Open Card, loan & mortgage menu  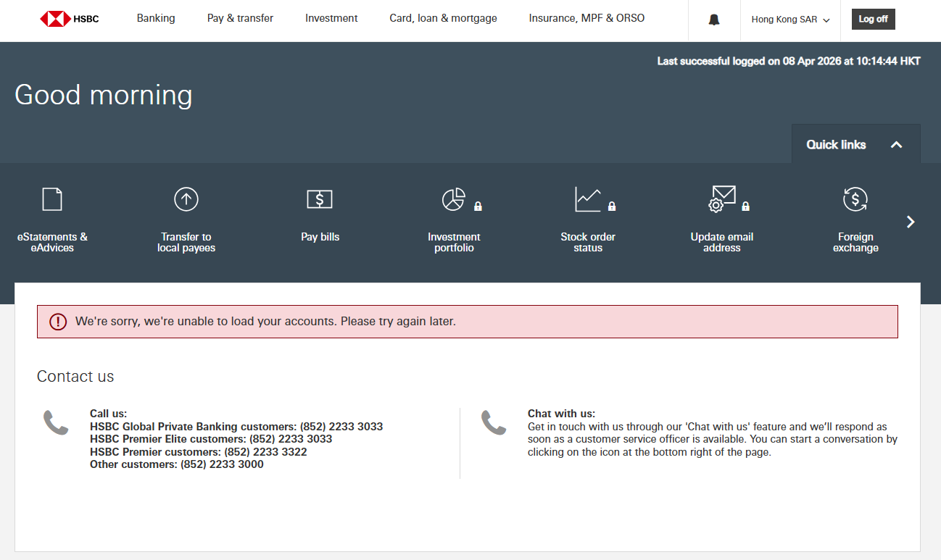coord(443,18)
